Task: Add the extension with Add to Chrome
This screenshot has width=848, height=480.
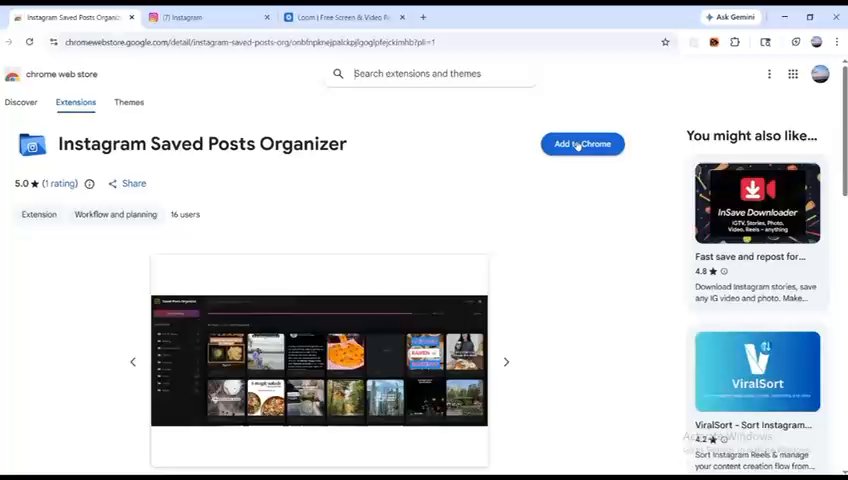Action: [x=582, y=144]
